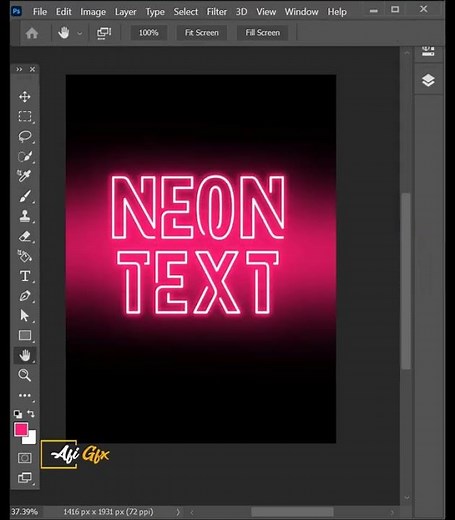Viewport: 455px width, 520px height.
Task: Open the Help menu
Action: [337, 12]
